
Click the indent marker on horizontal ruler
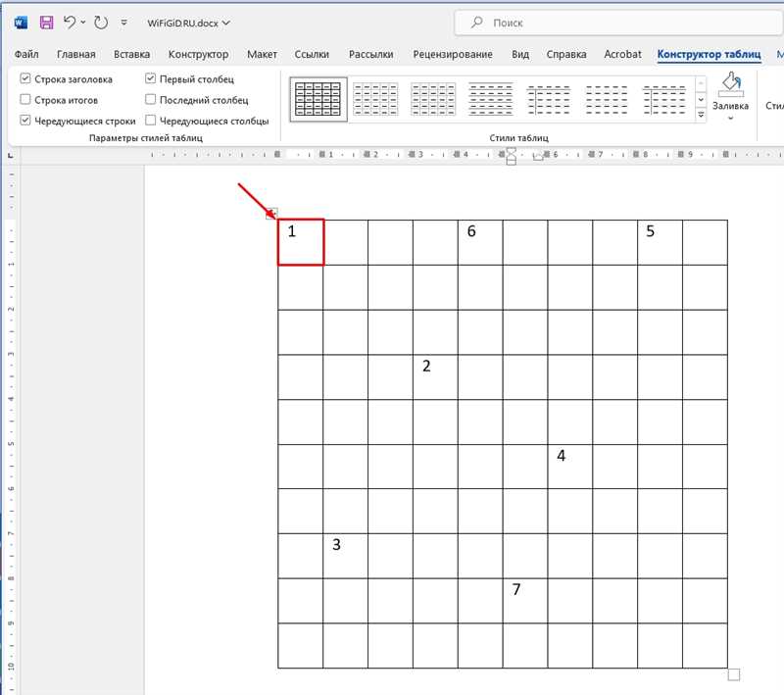511,156
